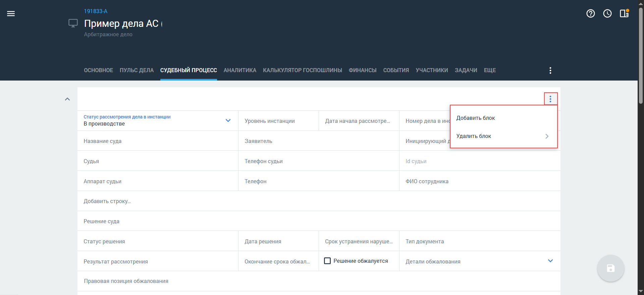Viewport: 644px width, 295px height.
Task: Check the Решение обжалуется checkbox
Action: (x=327, y=261)
